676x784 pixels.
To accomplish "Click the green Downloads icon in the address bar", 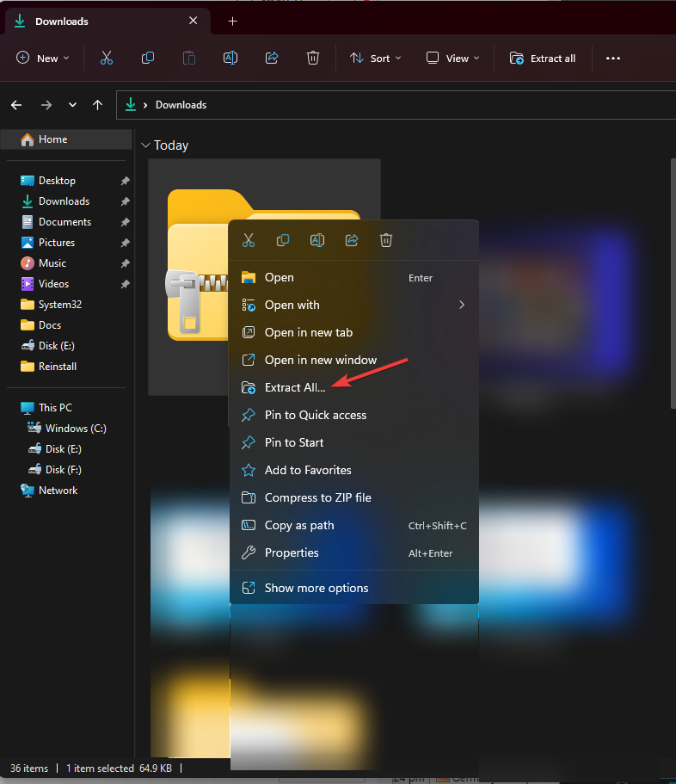I will [131, 104].
